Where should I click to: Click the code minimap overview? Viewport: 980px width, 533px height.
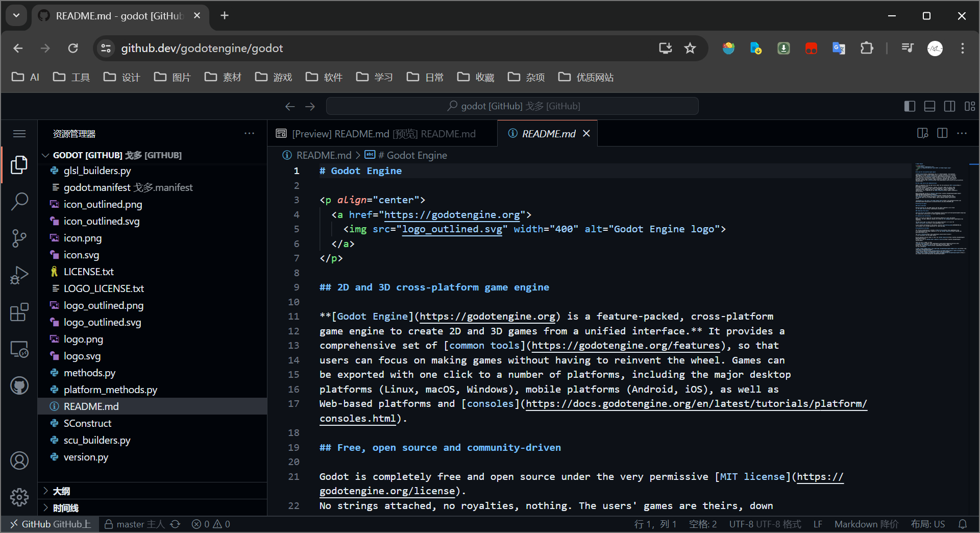(x=940, y=209)
